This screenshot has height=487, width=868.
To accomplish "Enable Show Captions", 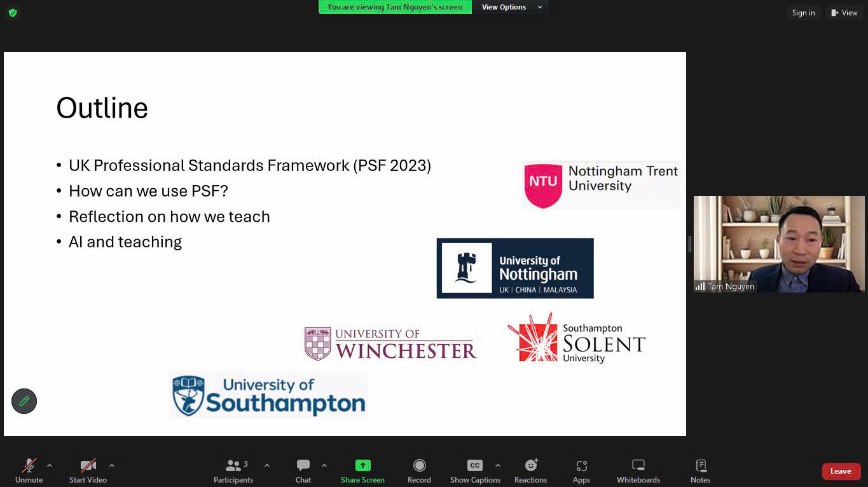I will point(475,471).
